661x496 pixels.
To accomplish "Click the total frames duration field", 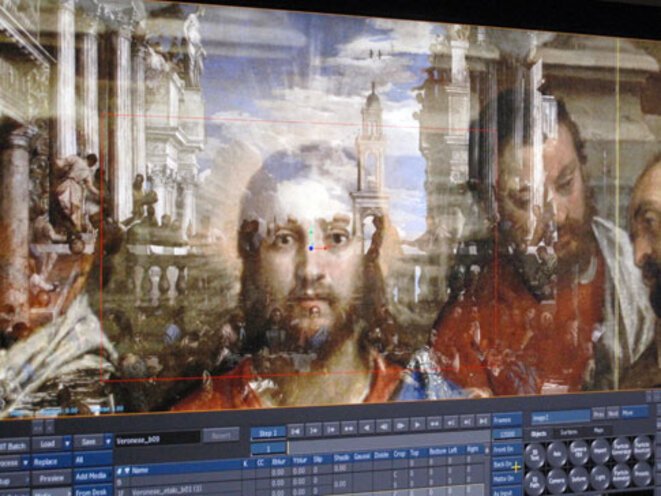I will click(x=508, y=434).
